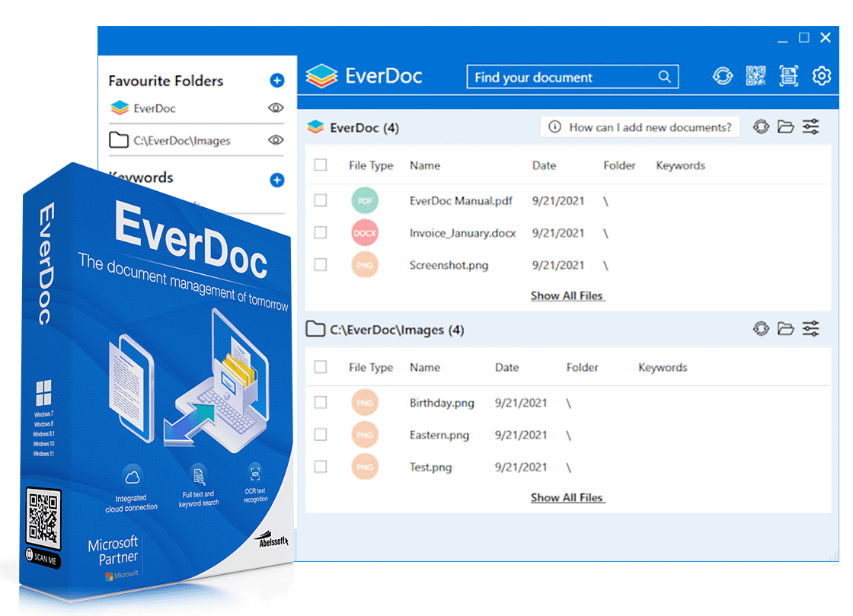Show All Files in EverDoc section
Image resolution: width=853 pixels, height=616 pixels.
point(567,295)
